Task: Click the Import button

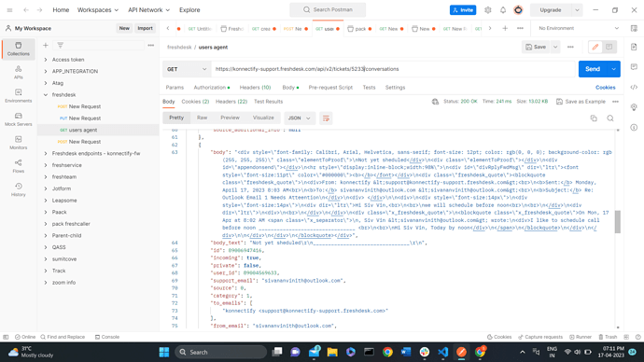Action: coord(145,28)
